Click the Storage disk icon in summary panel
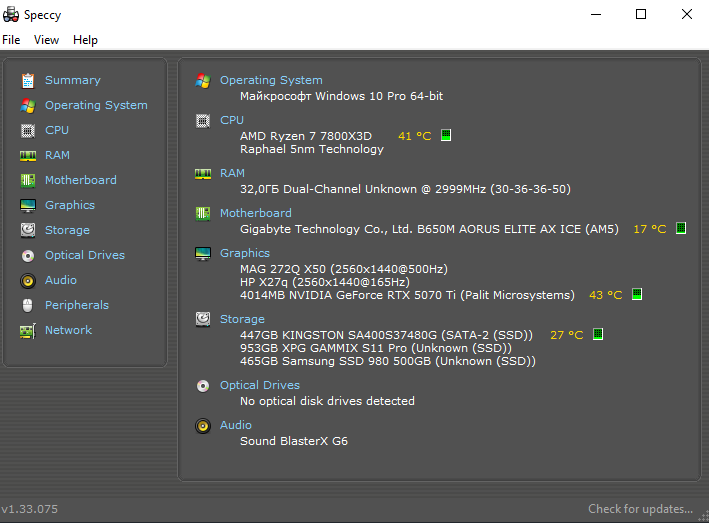Screen dimensions: 709x523 203,319
